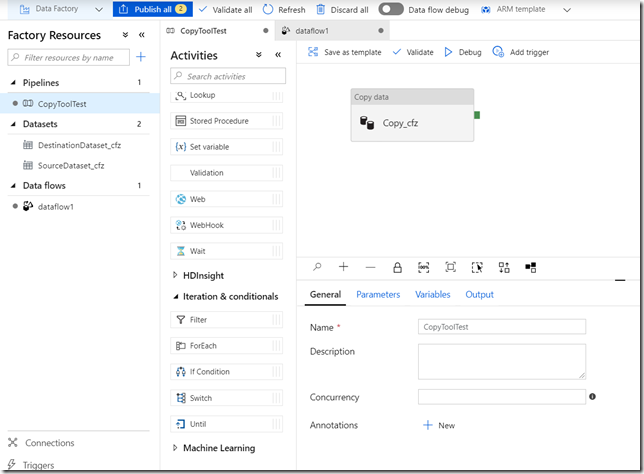Click Save as template
Image resolution: width=644 pixels, height=474 pixels.
(345, 52)
